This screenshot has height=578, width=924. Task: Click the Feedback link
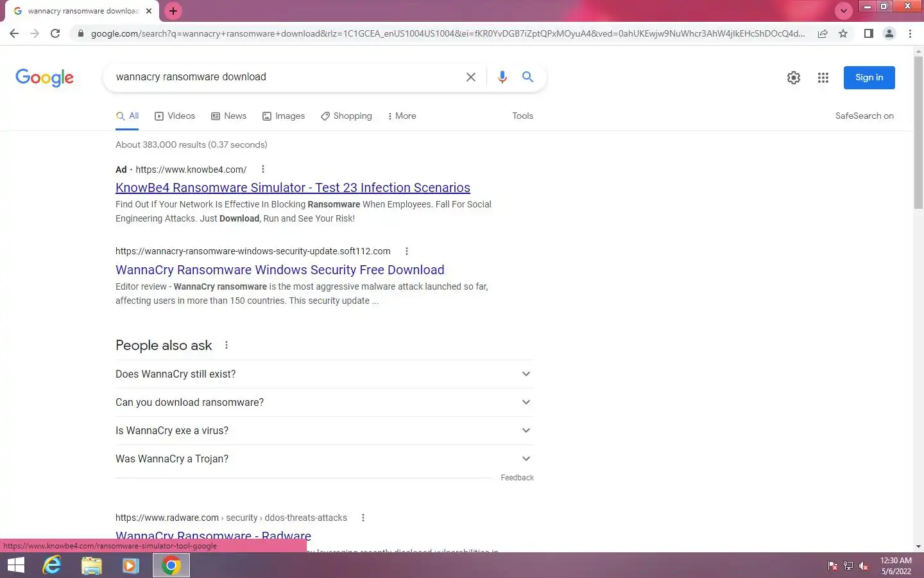pos(517,478)
